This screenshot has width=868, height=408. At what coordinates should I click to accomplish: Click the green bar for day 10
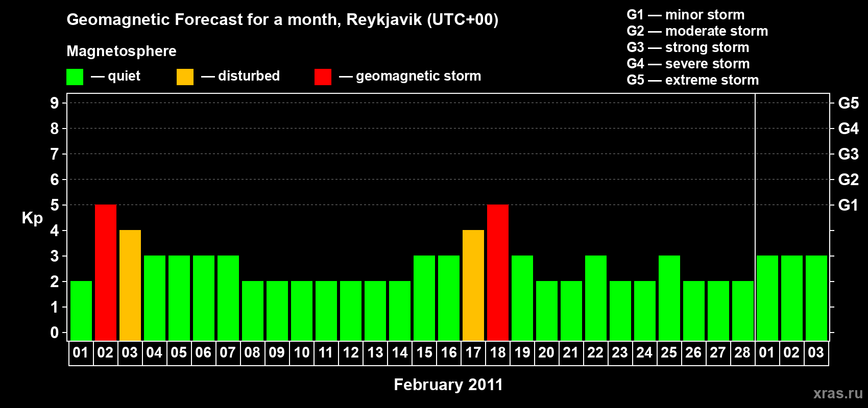(x=302, y=311)
